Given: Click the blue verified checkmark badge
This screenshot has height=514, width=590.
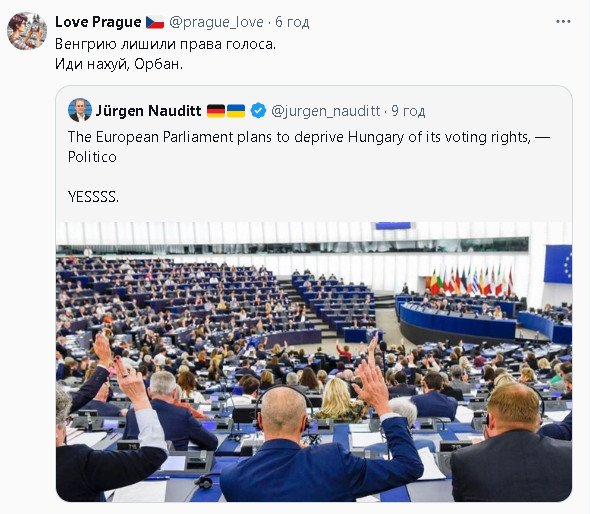Looking at the screenshot, I should 258,111.
